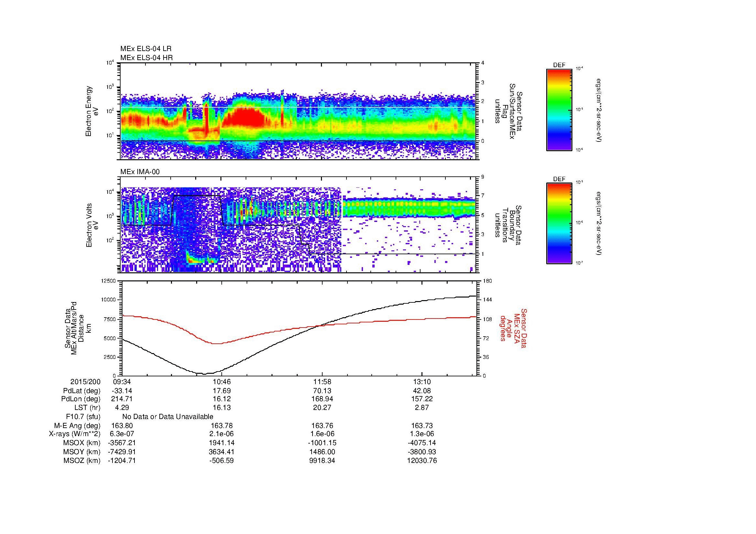
Task: Click the date label '2015/200'
Action: click(x=85, y=382)
